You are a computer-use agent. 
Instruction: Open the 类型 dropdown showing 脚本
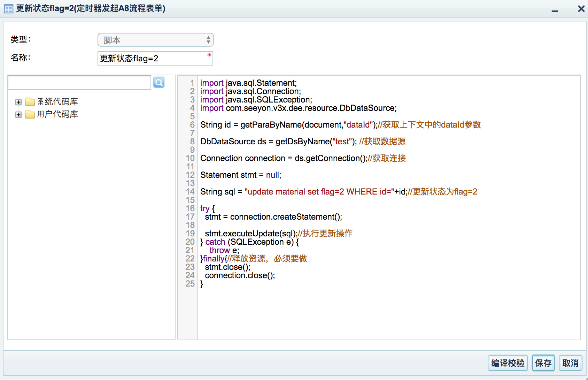(155, 40)
